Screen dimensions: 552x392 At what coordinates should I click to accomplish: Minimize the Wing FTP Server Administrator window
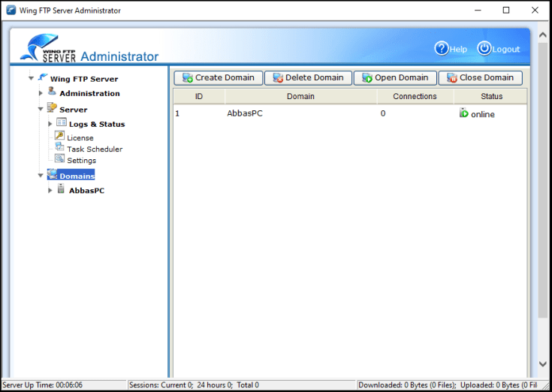478,11
